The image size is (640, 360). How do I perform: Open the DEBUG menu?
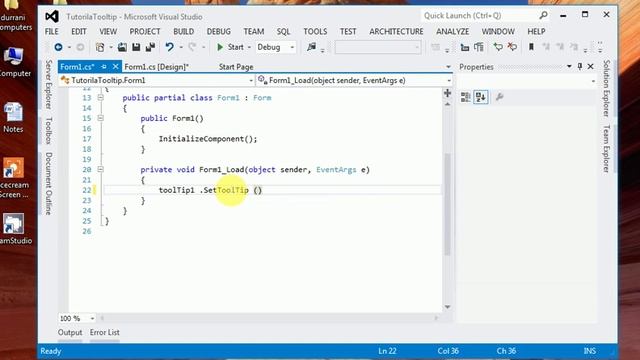pyautogui.click(x=218, y=31)
